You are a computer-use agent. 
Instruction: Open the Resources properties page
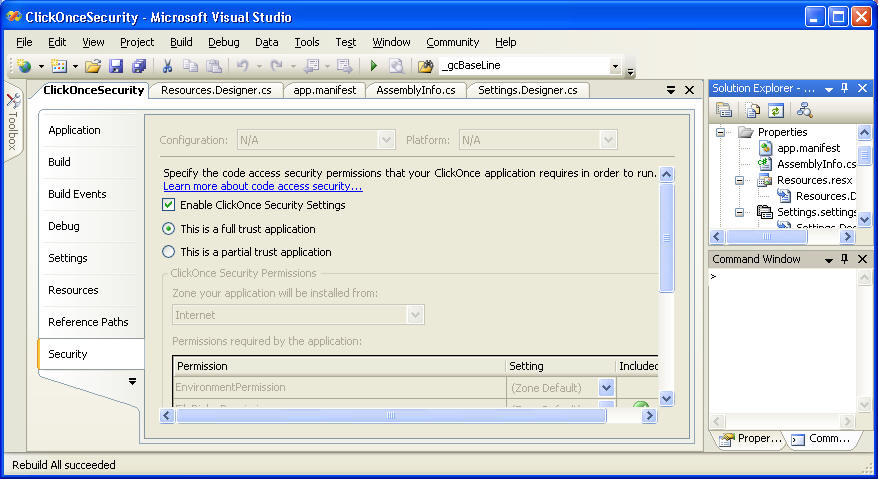click(90, 290)
